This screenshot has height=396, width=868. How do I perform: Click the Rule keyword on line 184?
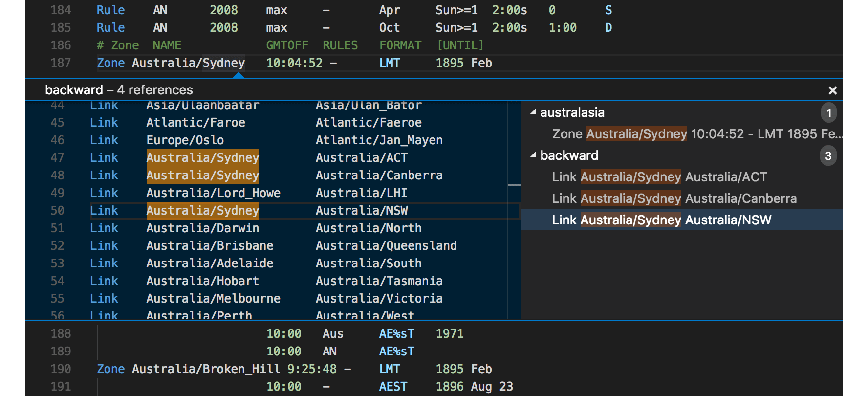pyautogui.click(x=110, y=10)
